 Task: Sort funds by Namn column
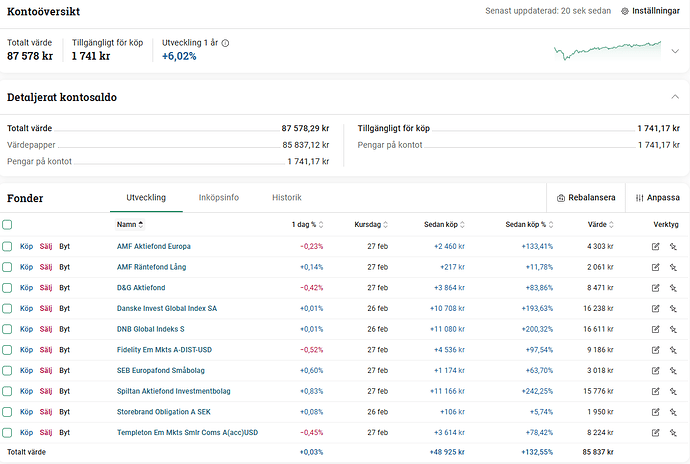tap(130, 225)
